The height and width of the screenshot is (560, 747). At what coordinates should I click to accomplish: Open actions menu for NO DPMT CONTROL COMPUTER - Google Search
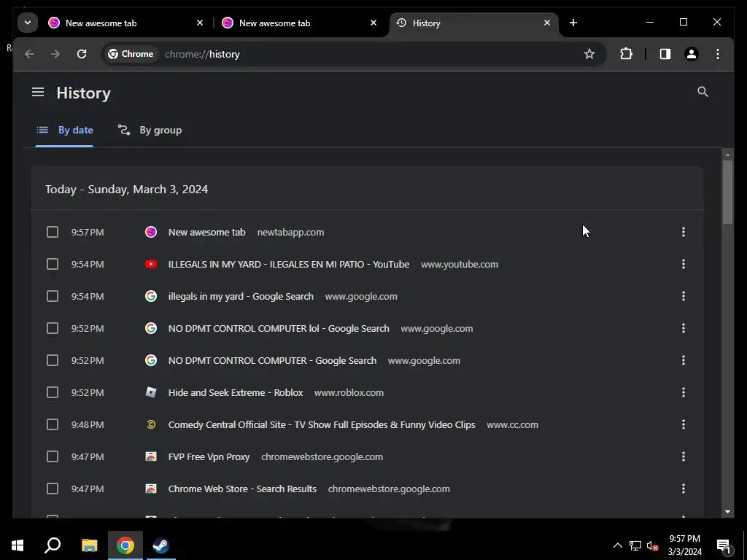pyautogui.click(x=683, y=360)
